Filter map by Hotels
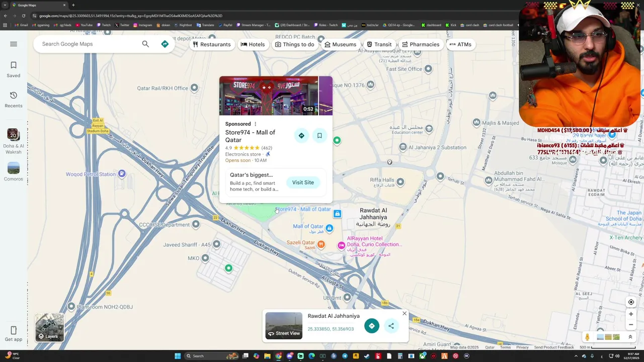The image size is (644, 362). 253,44
